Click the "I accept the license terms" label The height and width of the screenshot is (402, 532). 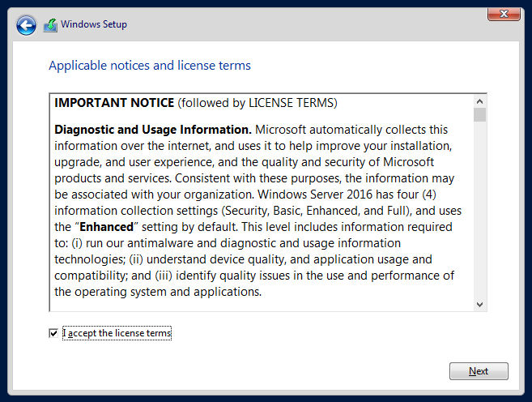pyautogui.click(x=117, y=333)
